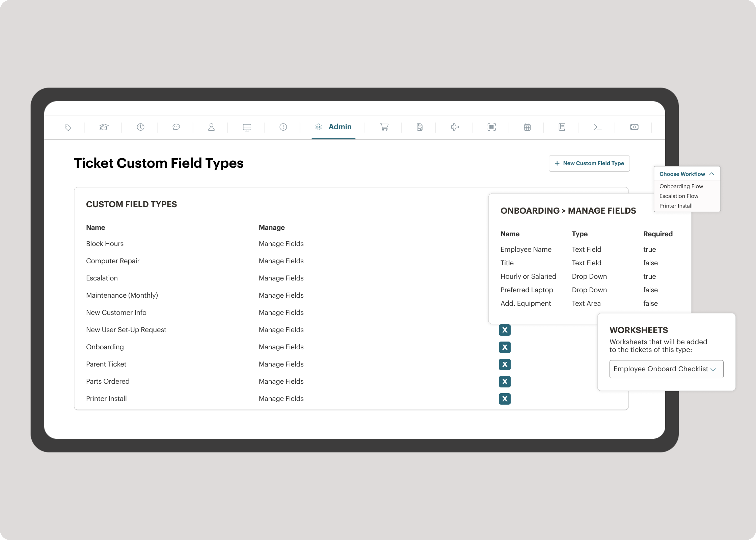Open the monitor assets icon
Screen dimensions: 756x540
(x=247, y=127)
